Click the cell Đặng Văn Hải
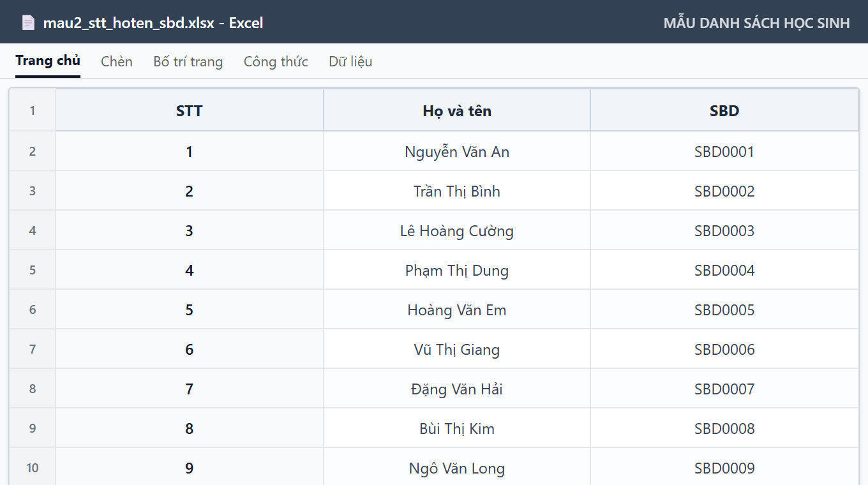The height and width of the screenshot is (485, 868). click(457, 389)
